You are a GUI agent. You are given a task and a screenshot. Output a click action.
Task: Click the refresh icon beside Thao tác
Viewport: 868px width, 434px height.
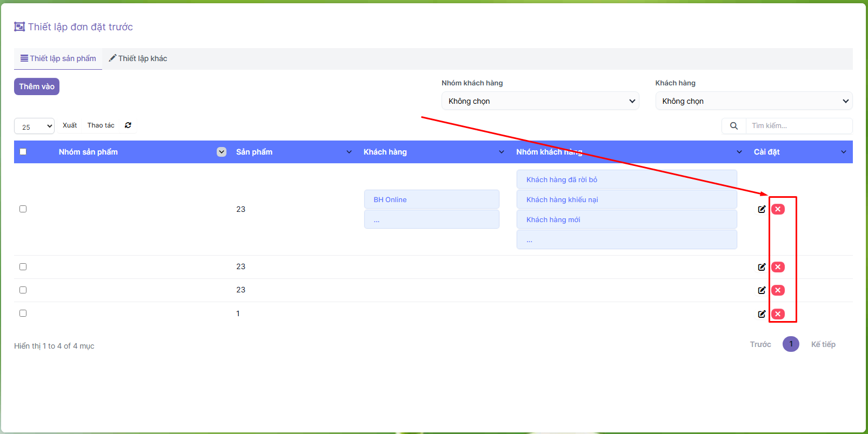(128, 125)
